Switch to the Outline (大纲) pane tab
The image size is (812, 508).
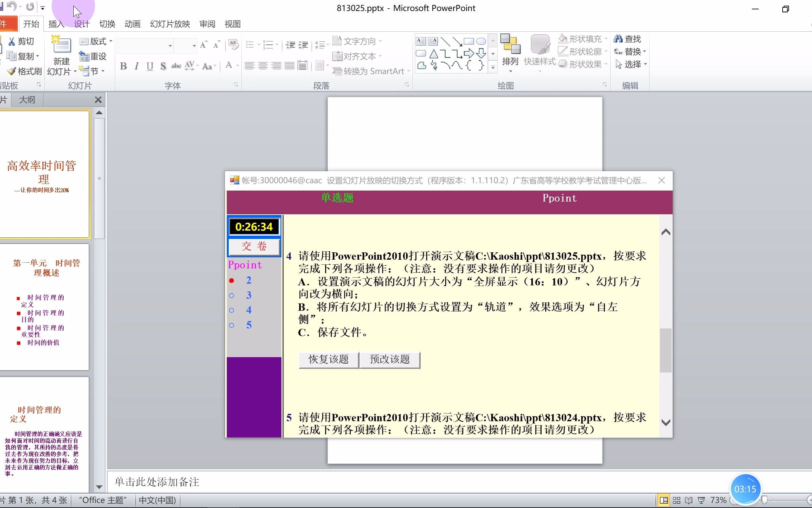(x=27, y=99)
